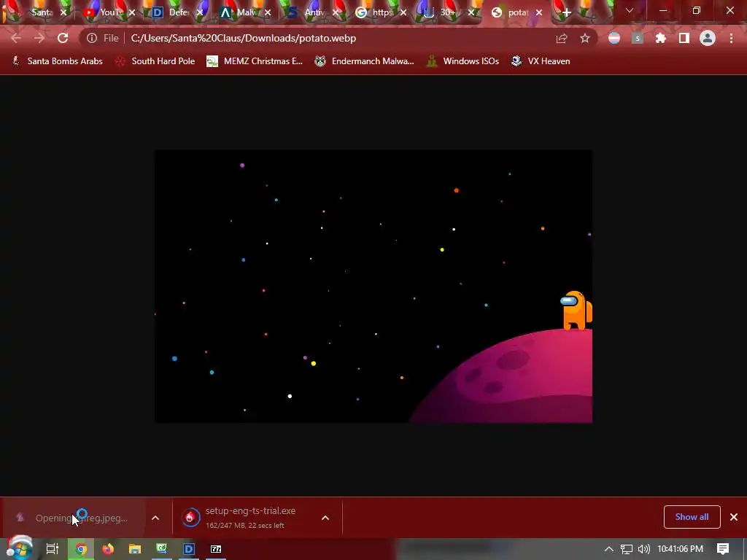Screen dimensions: 747x560
Task: Open the Windows ISOs bookmark
Action: [462, 61]
